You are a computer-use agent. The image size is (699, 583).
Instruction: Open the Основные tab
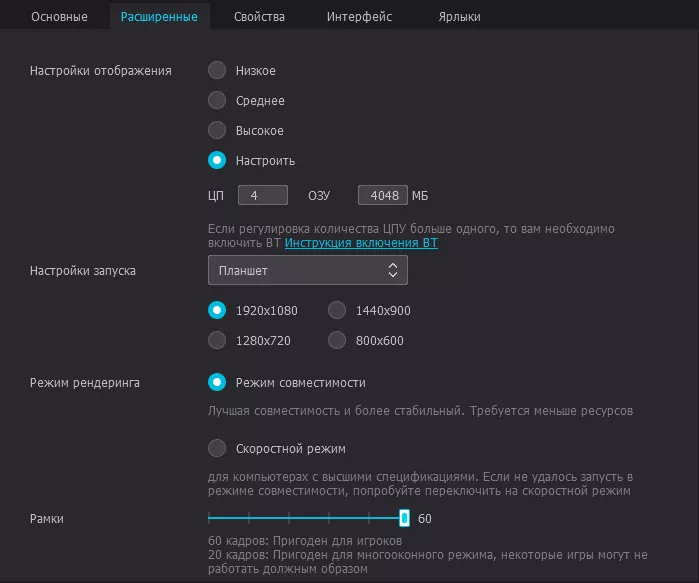(59, 17)
